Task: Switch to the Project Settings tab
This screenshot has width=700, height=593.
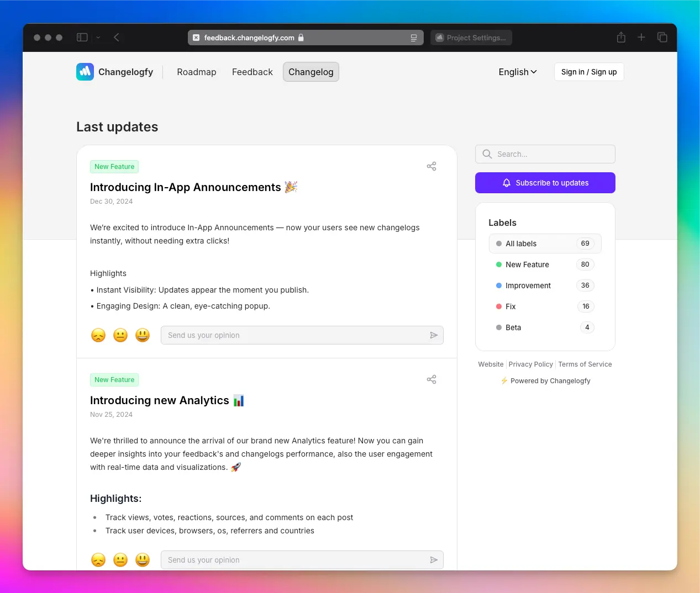Action: 471,38
